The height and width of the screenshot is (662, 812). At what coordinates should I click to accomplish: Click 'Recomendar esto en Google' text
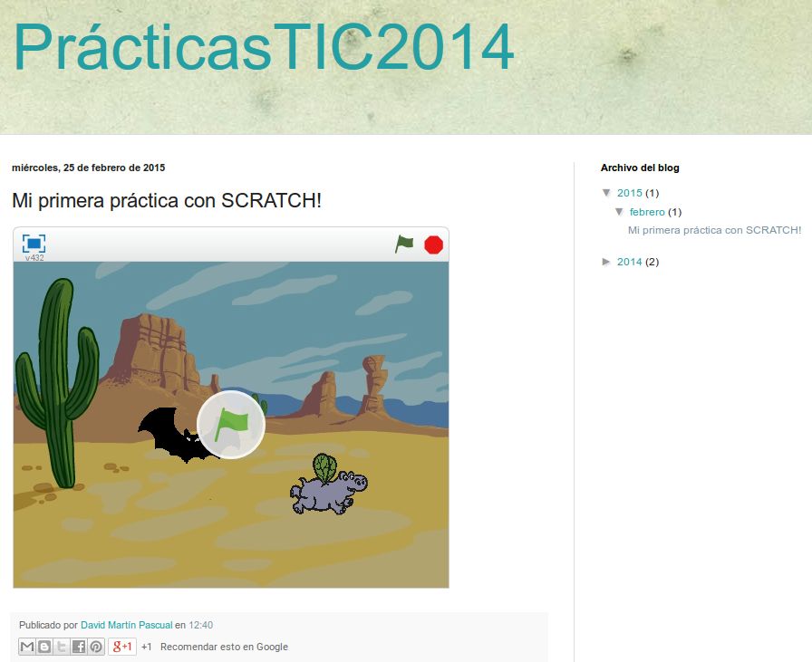tap(224, 647)
